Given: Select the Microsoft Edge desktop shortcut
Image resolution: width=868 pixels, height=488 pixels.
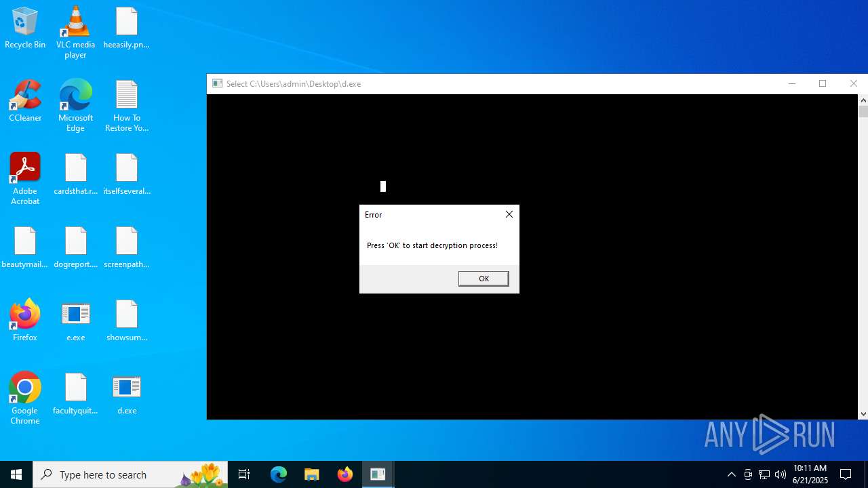Looking at the screenshot, I should [x=75, y=106].
